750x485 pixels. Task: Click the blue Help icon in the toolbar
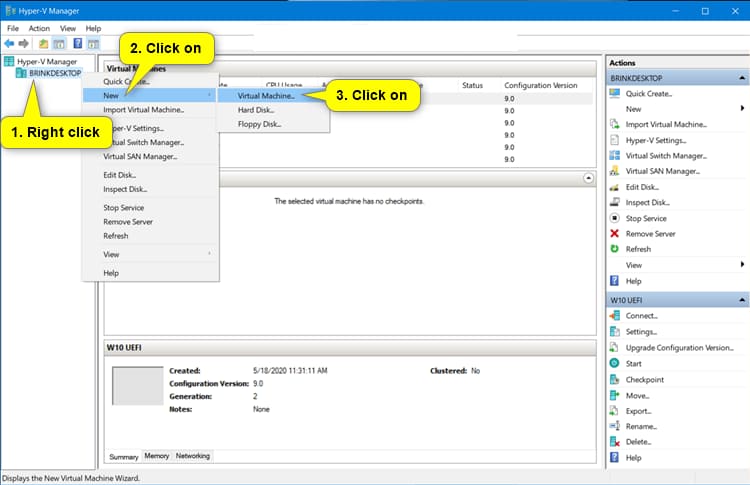tap(77, 44)
